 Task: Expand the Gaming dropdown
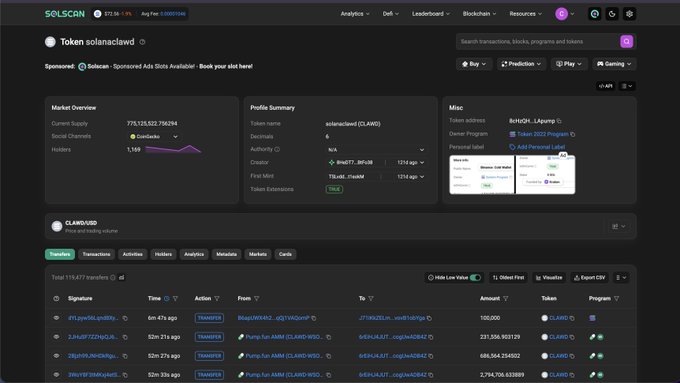614,64
